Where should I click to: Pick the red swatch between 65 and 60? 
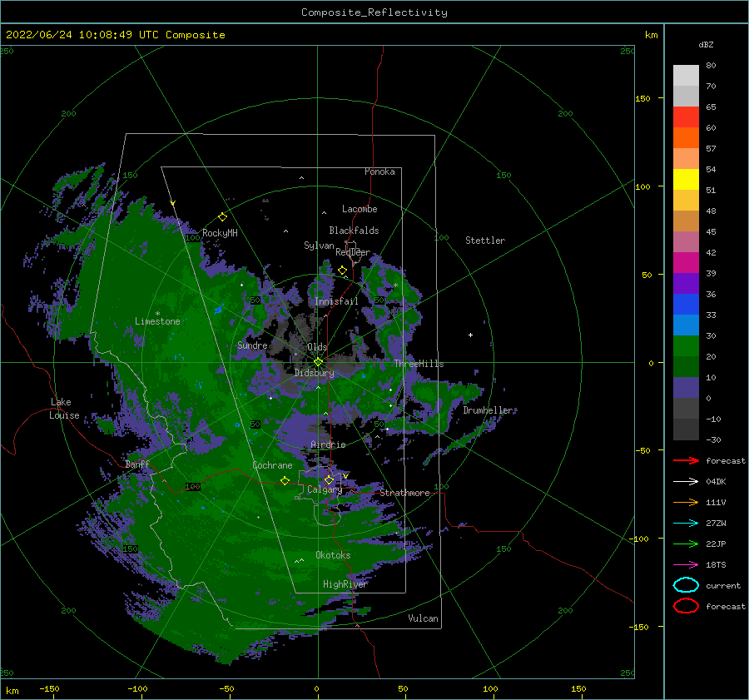[686, 117]
